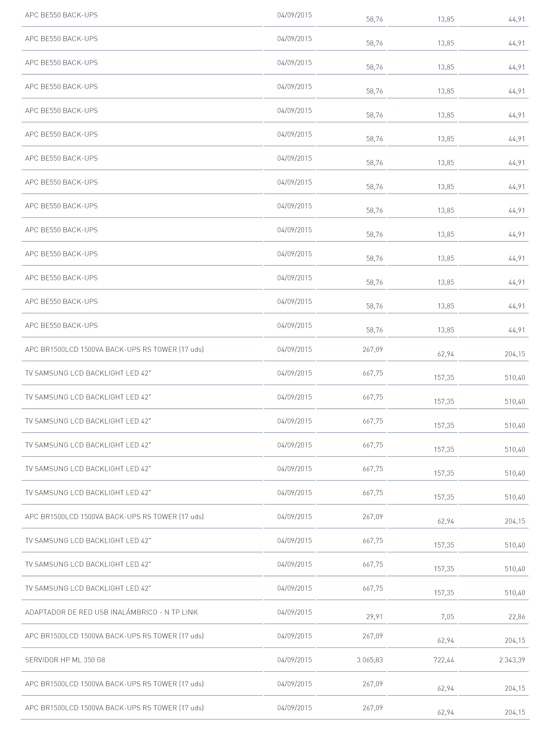Click the first TV SAMSUNG LCD BACKLIGHT row
The height and width of the screenshot is (731, 560).
point(88,373)
